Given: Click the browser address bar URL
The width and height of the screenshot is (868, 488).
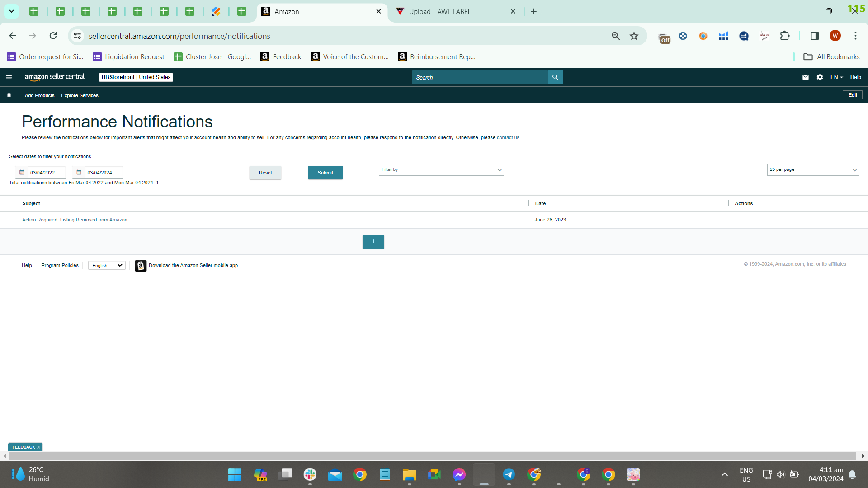Looking at the screenshot, I should [179, 36].
